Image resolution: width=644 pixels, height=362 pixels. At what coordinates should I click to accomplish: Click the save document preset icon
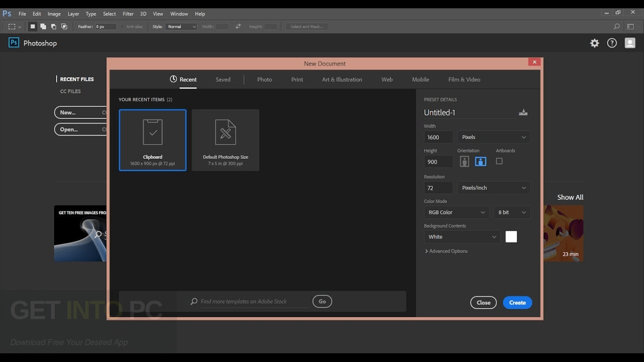(x=523, y=113)
